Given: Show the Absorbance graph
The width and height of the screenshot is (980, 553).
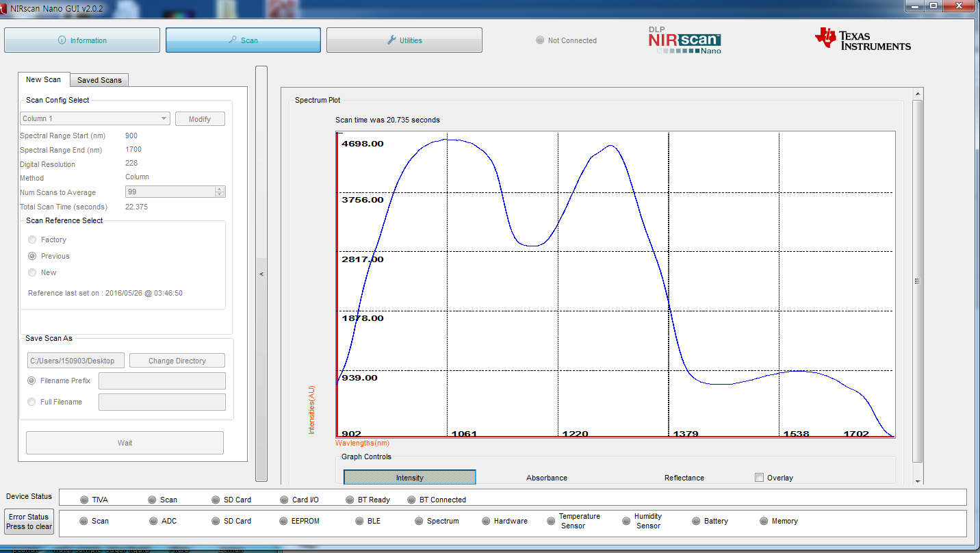Looking at the screenshot, I should click(x=546, y=478).
